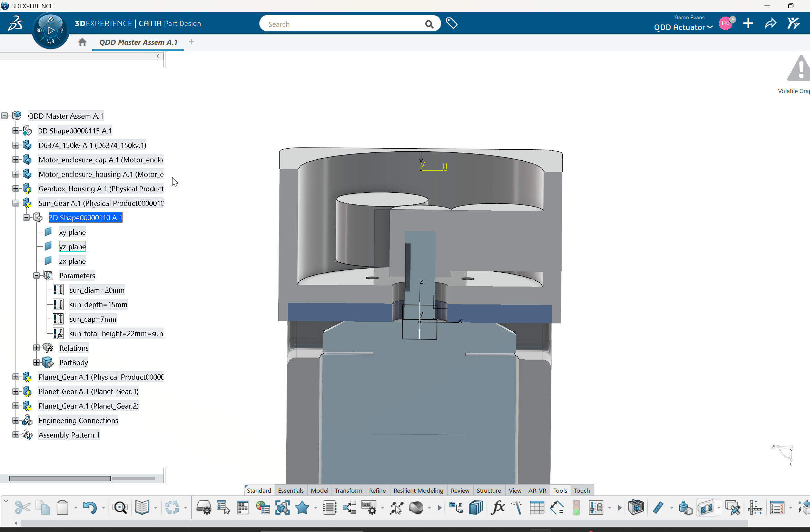Click the magnifier Reframe icon

[120, 508]
